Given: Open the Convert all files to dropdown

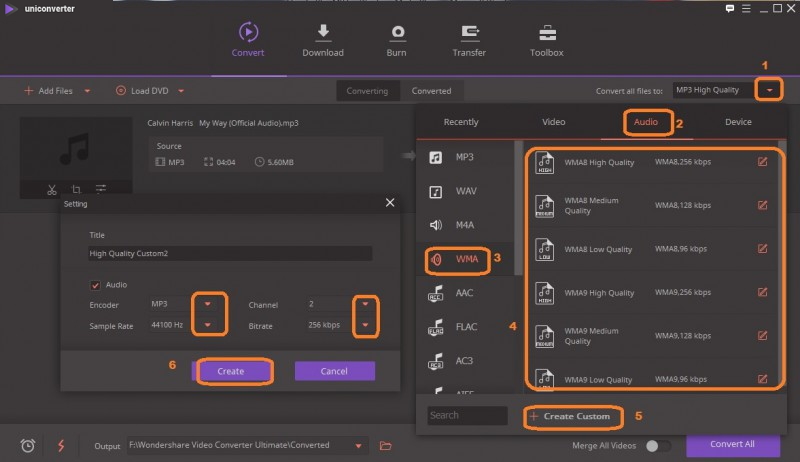Looking at the screenshot, I should pyautogui.click(x=769, y=90).
